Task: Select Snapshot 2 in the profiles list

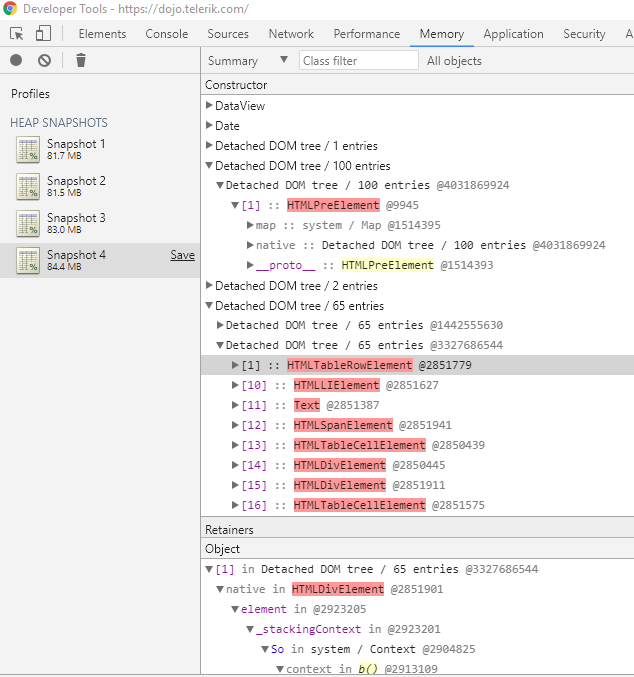Action: pos(76,181)
